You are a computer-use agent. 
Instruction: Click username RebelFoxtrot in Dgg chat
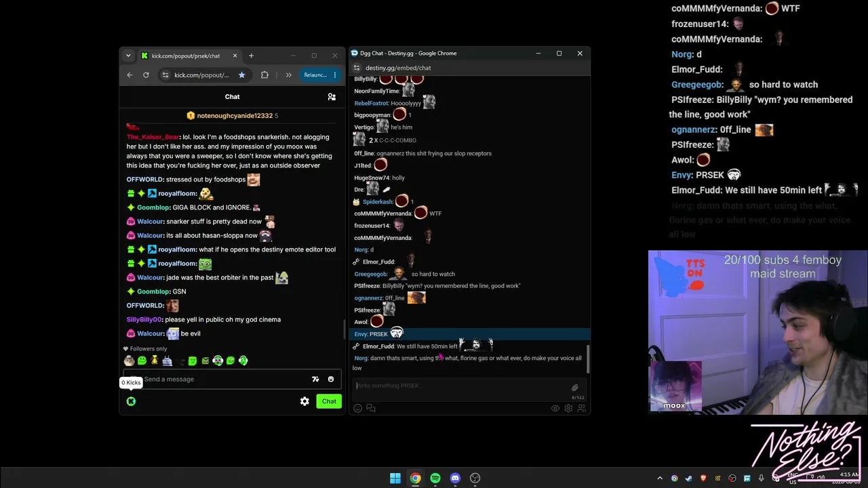(371, 103)
